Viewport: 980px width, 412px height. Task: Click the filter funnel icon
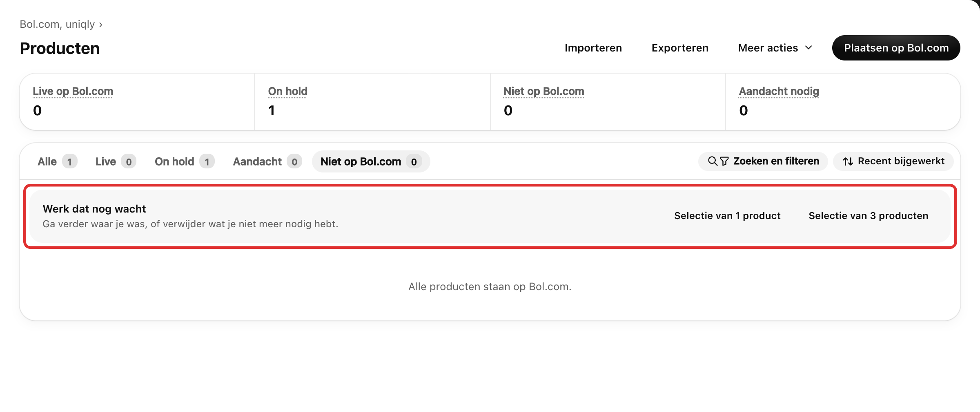[724, 161]
